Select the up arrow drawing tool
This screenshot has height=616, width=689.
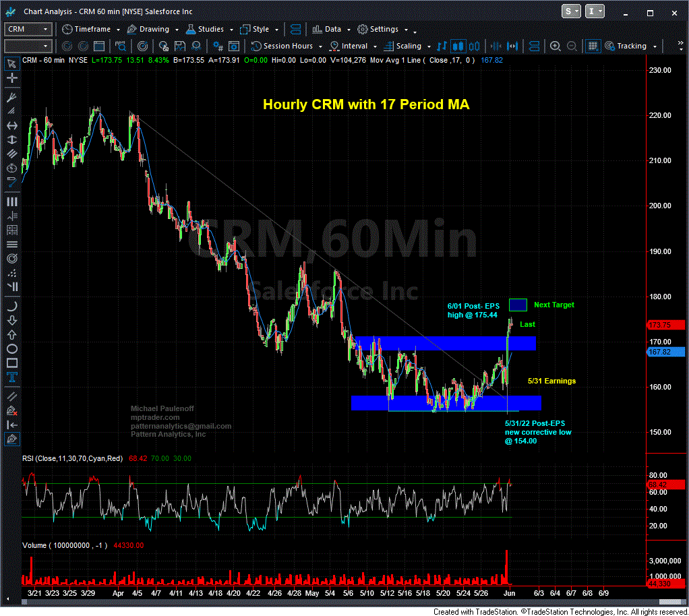pyautogui.click(x=12, y=334)
